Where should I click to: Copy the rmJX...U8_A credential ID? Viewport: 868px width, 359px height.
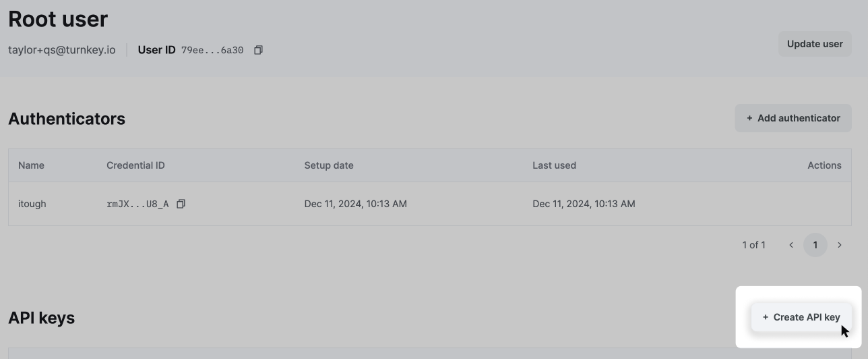pos(181,204)
